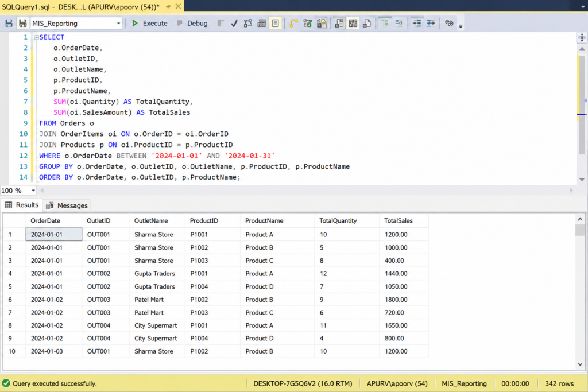Click the TotalQuantity column header
588x392 pixels.
346,221
